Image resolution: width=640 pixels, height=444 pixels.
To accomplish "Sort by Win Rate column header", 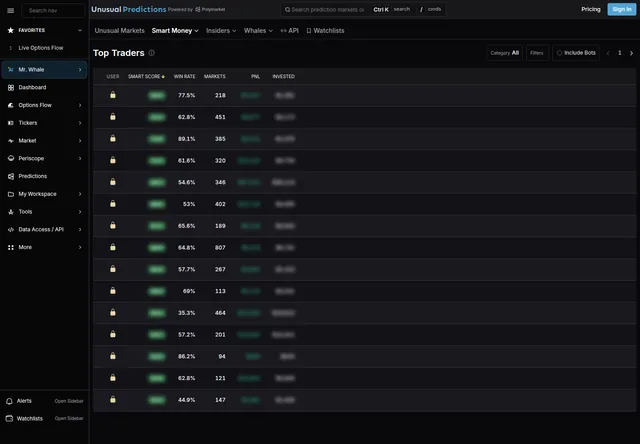I will click(x=184, y=77).
